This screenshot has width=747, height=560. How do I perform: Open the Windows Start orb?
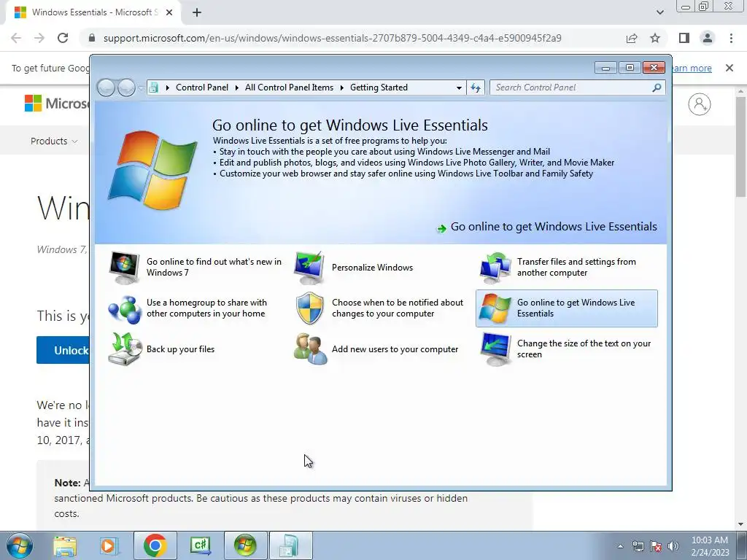tap(20, 545)
